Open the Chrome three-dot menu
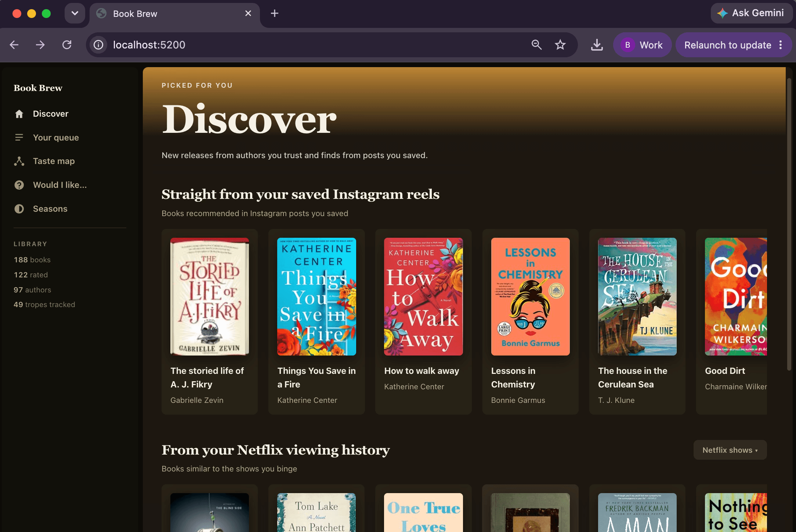Image resolution: width=796 pixels, height=532 pixels. click(x=781, y=45)
